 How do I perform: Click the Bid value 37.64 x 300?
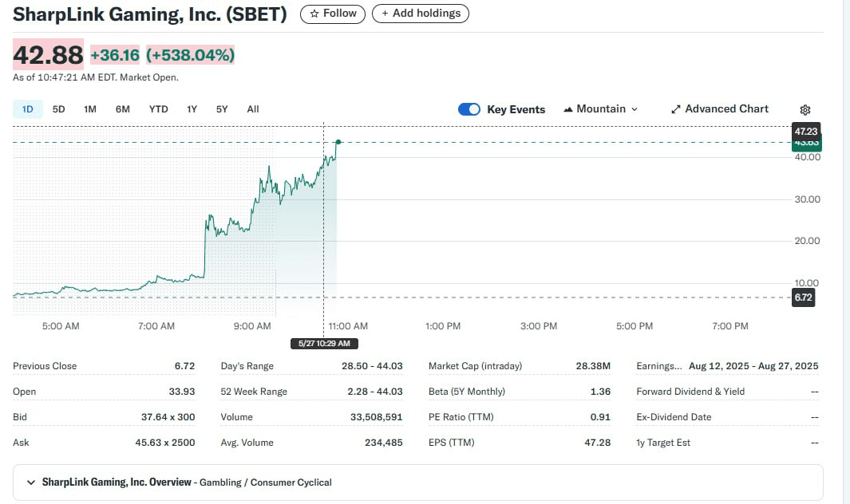pyautogui.click(x=168, y=417)
